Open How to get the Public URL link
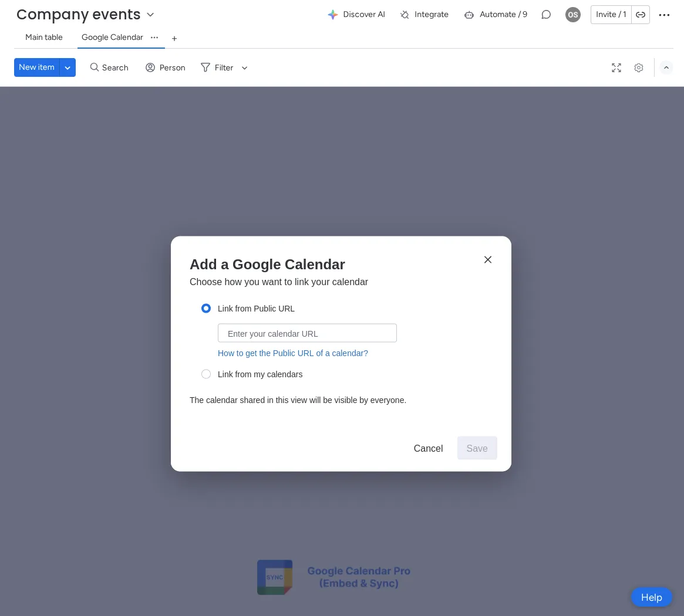This screenshot has height=616, width=684. 293,353
